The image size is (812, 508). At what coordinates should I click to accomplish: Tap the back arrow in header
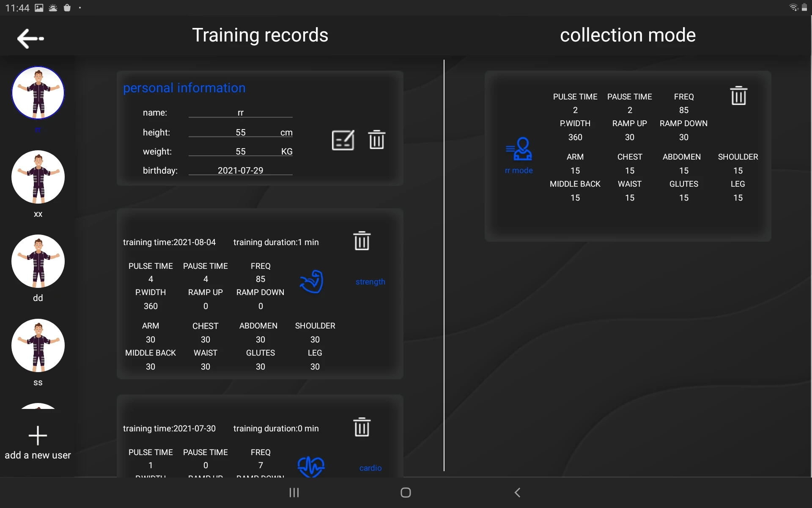[x=30, y=38]
